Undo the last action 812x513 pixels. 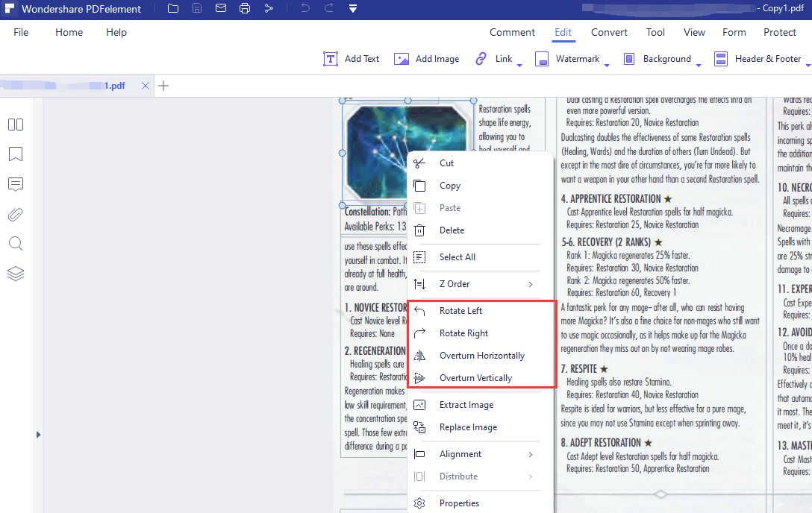[305, 8]
